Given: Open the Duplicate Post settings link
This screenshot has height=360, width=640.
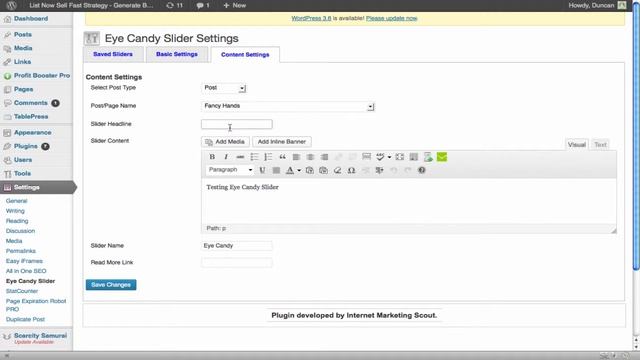Looking at the screenshot, I should pos(25,319).
